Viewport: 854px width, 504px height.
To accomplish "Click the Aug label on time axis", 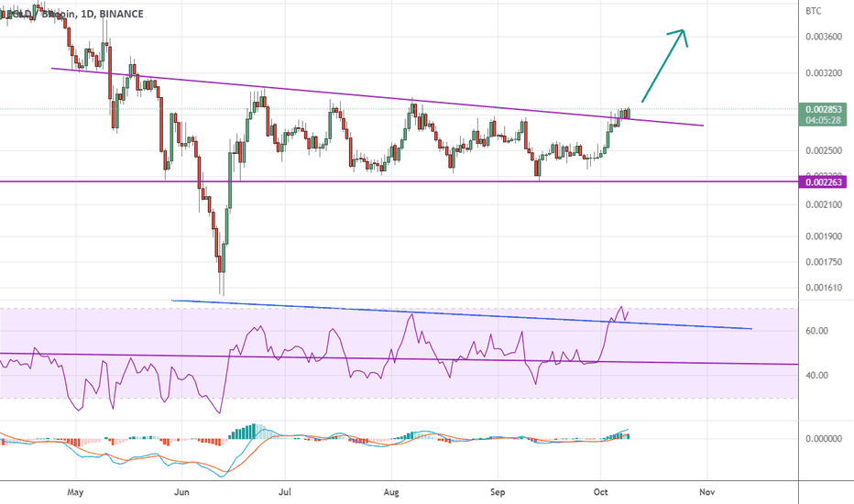I will coord(391,492).
